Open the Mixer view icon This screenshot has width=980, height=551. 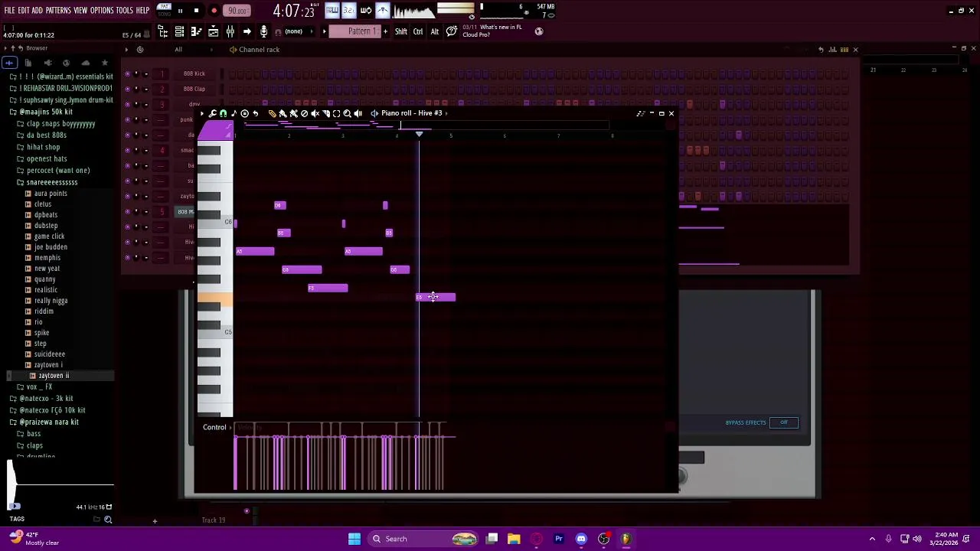pyautogui.click(x=230, y=31)
